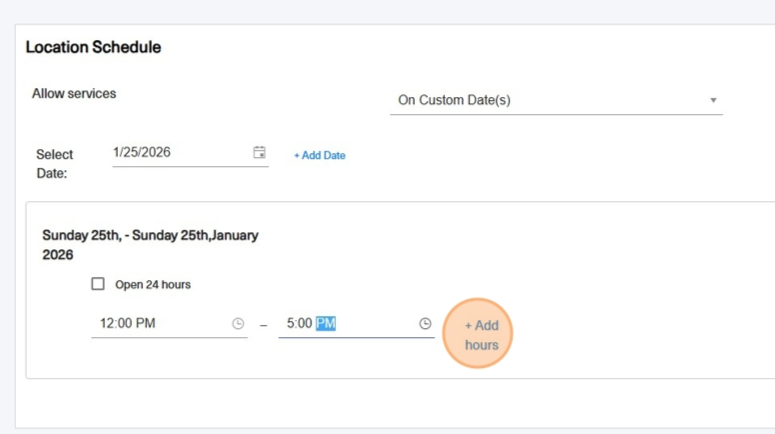Image resolution: width=775 pixels, height=434 pixels.
Task: Click the Sunday 25th date range heading
Action: pyautogui.click(x=150, y=245)
